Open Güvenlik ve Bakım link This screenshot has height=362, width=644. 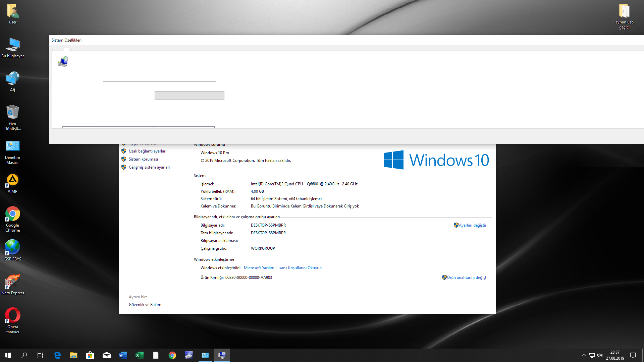[145, 305]
